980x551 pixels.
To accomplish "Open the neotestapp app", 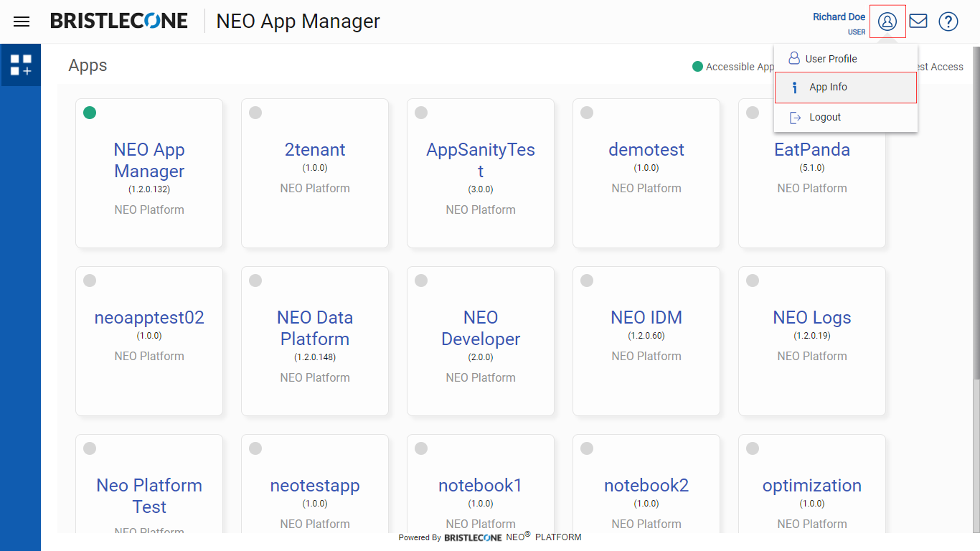I will click(x=315, y=484).
